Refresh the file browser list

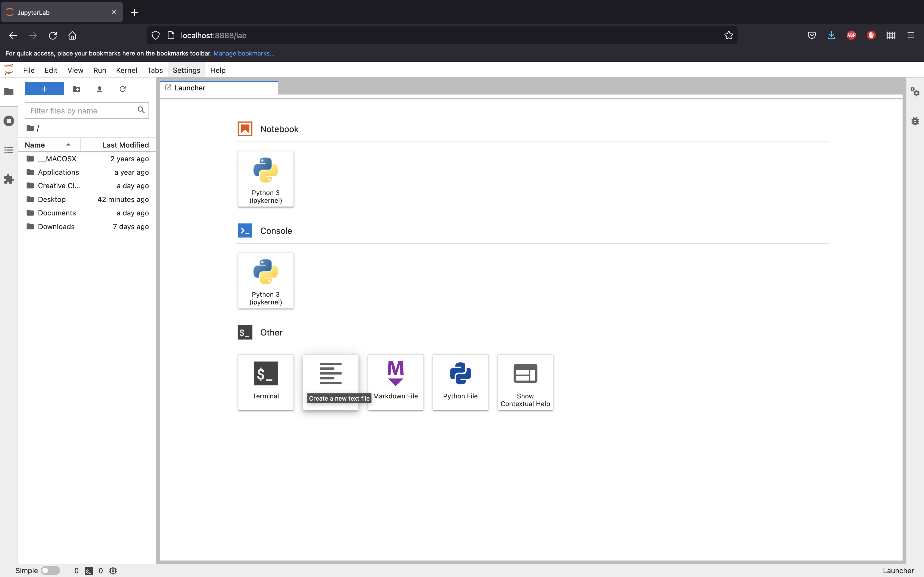(123, 89)
